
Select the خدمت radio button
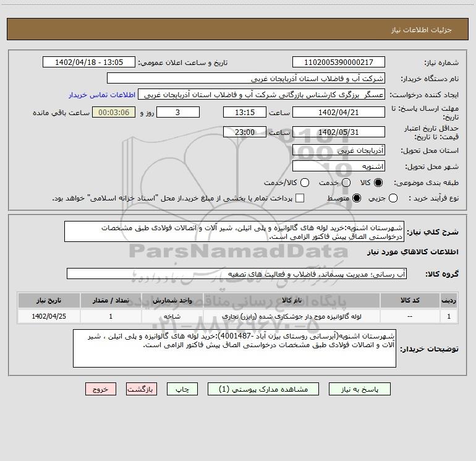346,183
